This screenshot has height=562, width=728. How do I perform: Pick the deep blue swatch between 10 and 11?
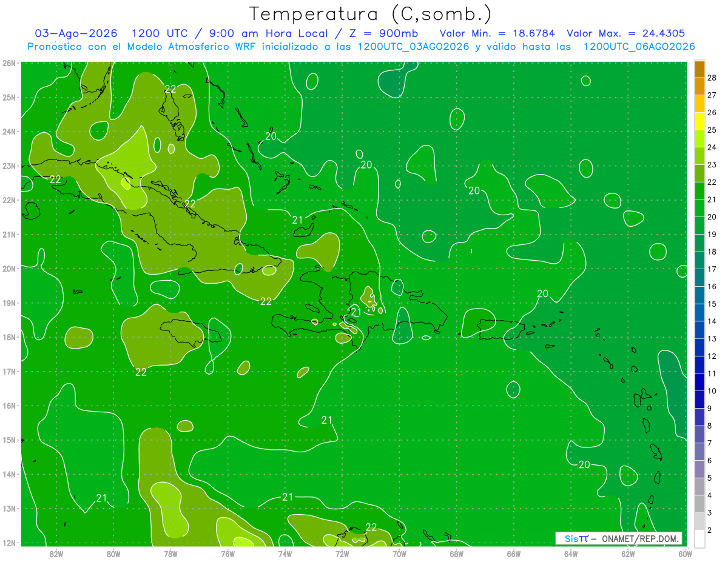click(x=699, y=382)
